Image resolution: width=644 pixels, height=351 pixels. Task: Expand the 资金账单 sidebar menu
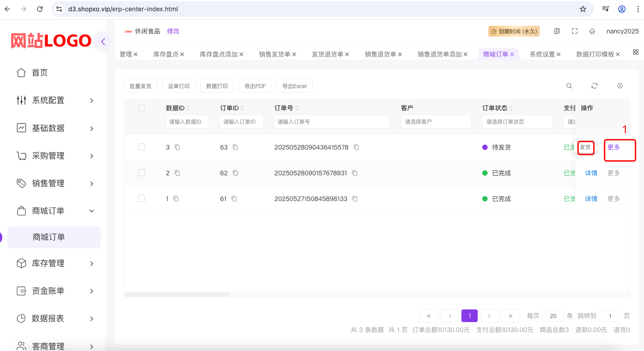pyautogui.click(x=54, y=291)
